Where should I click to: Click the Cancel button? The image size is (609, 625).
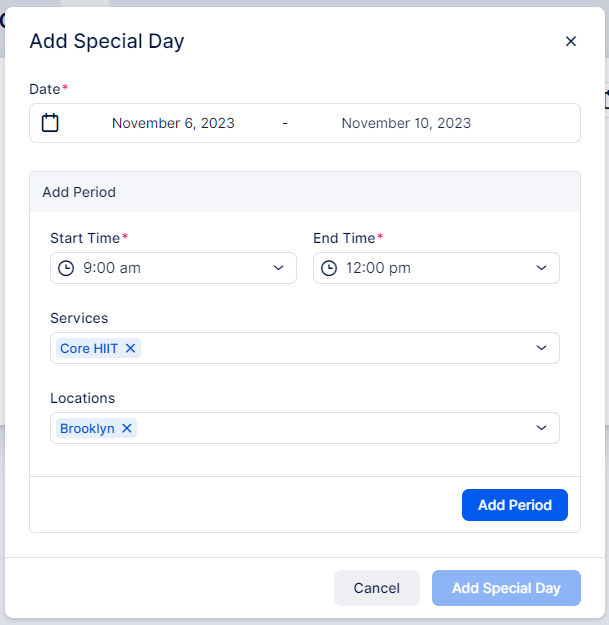pos(377,588)
